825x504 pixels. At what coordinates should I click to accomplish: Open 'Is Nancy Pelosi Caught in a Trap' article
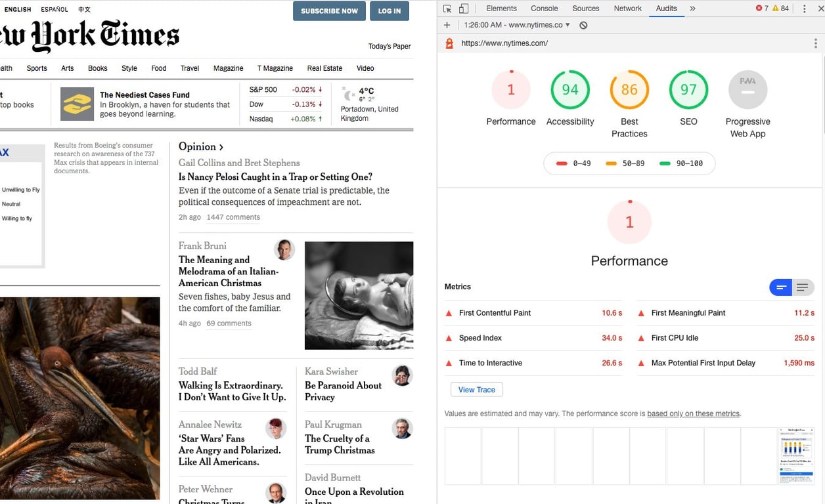[275, 177]
